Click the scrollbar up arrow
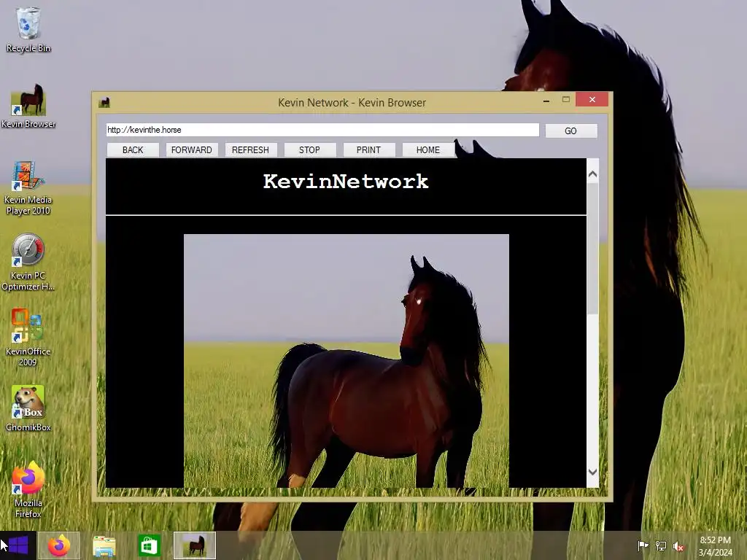Screen dimensions: 747x560 click(592, 174)
